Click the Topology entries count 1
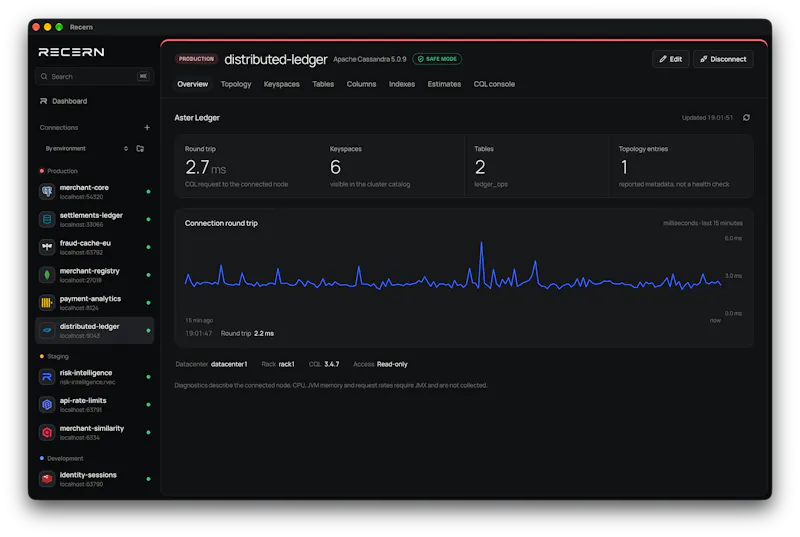This screenshot has width=800, height=537. [624, 167]
